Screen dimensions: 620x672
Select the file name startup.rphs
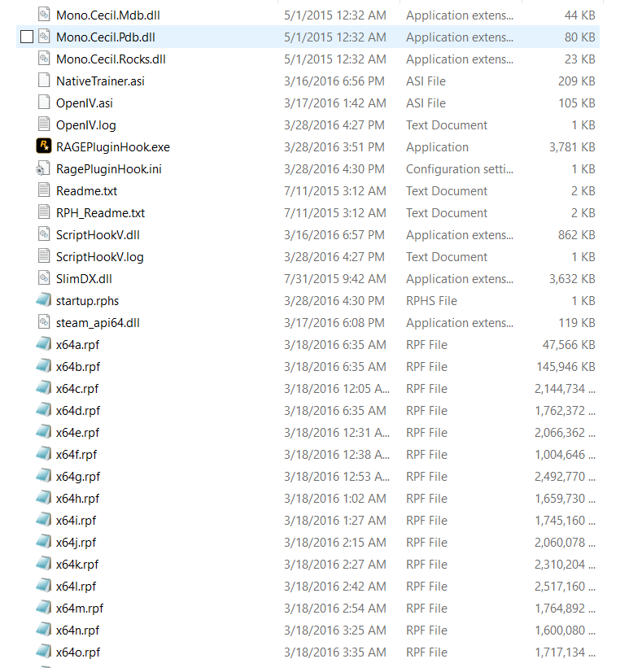[87, 301]
